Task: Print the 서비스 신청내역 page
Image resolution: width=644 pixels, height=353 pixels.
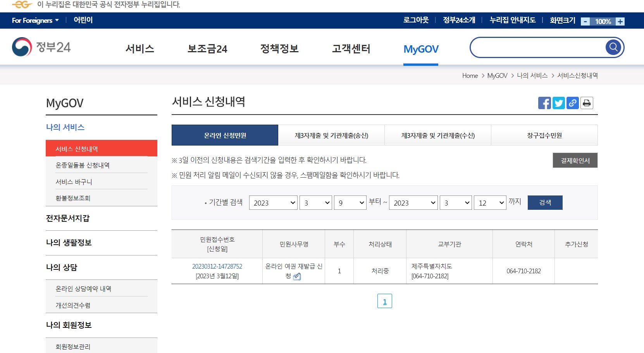Action: 587,103
